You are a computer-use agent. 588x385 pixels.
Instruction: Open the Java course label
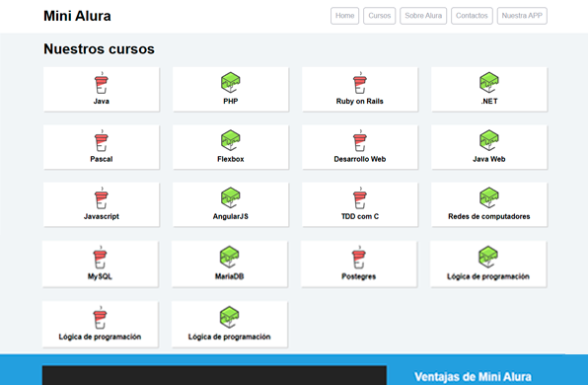(x=102, y=102)
